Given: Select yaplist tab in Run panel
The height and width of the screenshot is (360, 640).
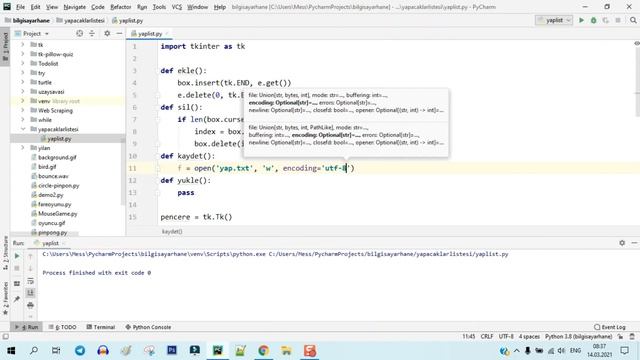Looking at the screenshot, I should 49,243.
